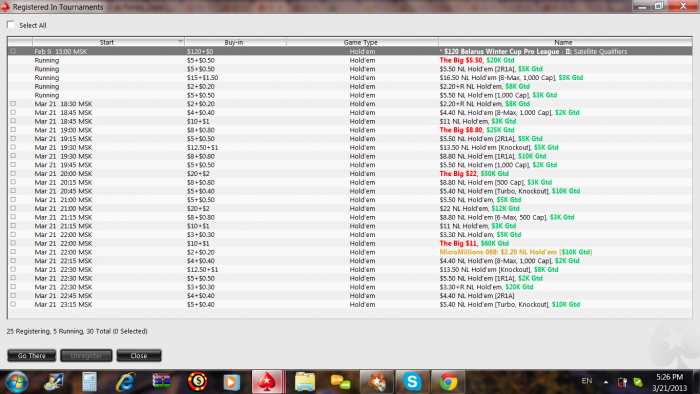Click the EN language indicator
This screenshot has height=394, width=700.
pyautogui.click(x=587, y=381)
